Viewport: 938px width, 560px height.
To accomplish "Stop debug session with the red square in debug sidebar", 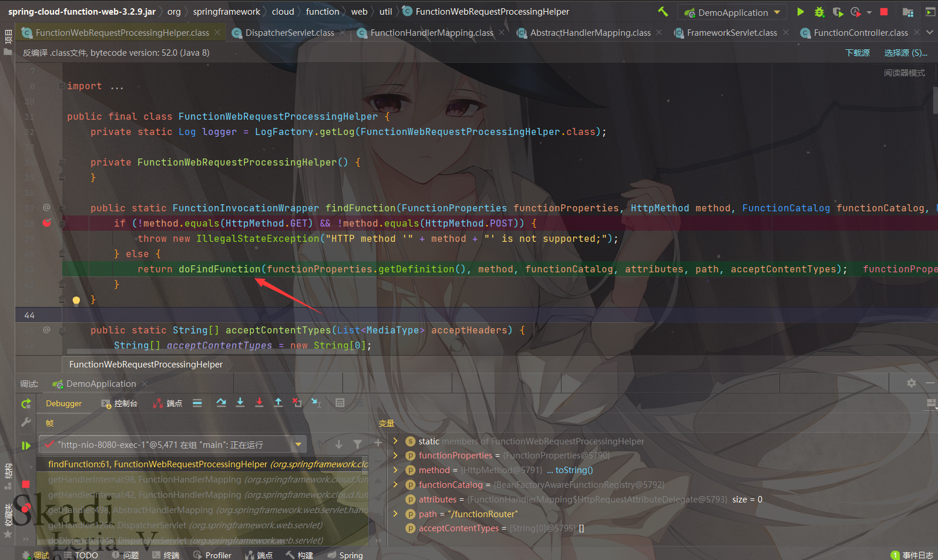I will pos(26,484).
